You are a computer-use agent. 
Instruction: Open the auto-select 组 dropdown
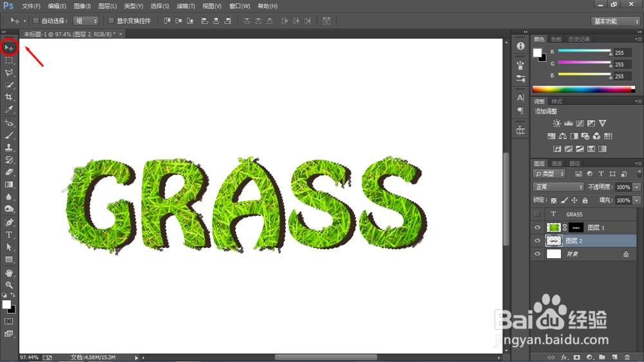click(x=86, y=21)
